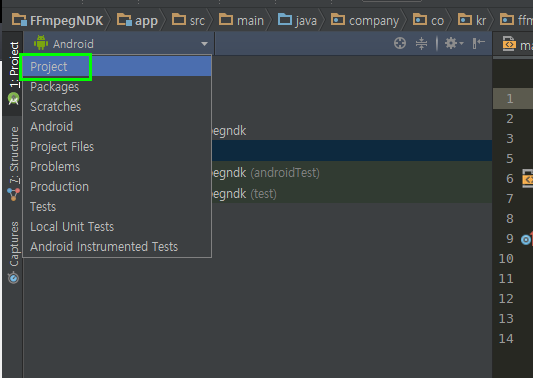Open the Android view dropdown arrow
The image size is (533, 378).
[x=204, y=44]
